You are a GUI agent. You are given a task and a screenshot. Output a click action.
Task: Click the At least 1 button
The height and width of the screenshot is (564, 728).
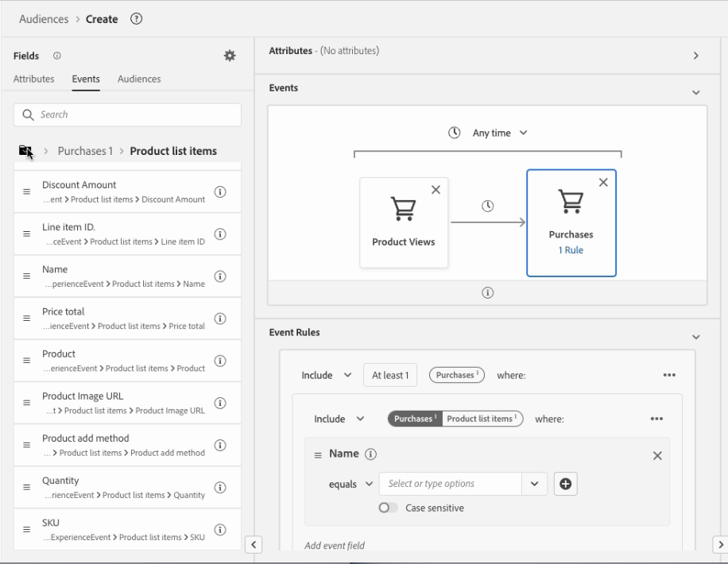390,375
